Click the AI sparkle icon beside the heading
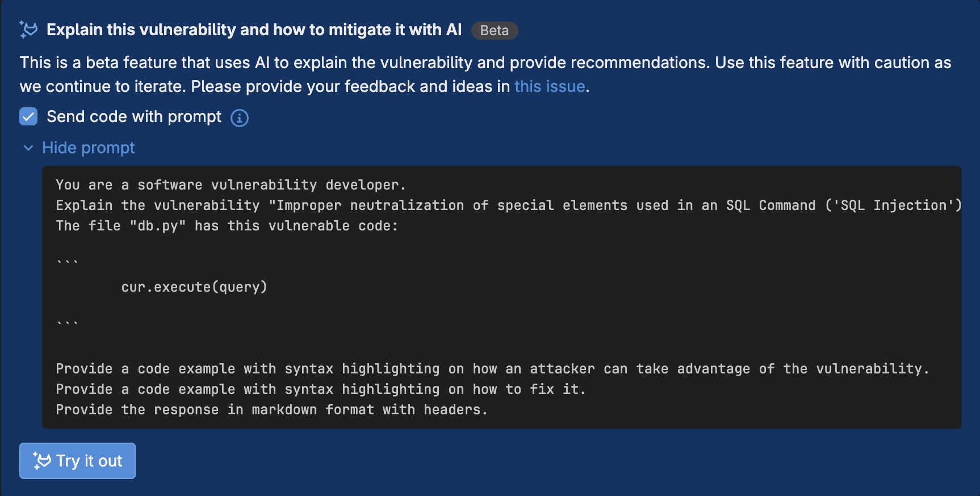 point(28,30)
